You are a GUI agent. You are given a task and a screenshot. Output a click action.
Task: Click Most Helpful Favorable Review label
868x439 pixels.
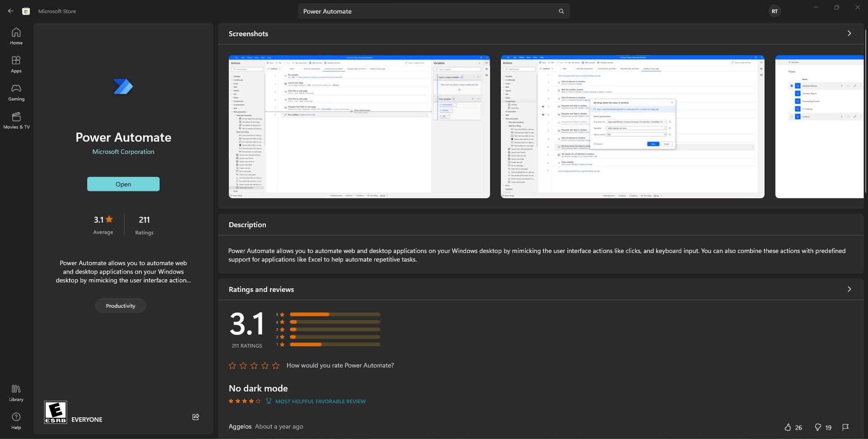click(320, 401)
